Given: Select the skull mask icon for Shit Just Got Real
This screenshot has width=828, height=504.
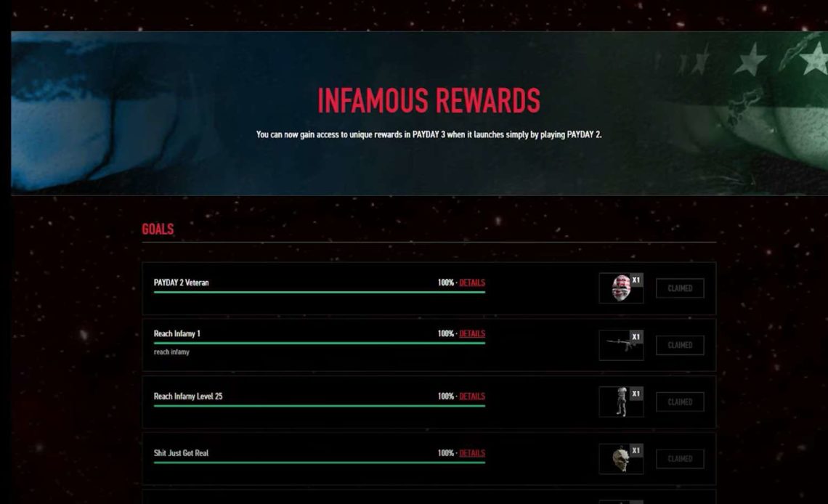Looking at the screenshot, I should pos(621,456).
